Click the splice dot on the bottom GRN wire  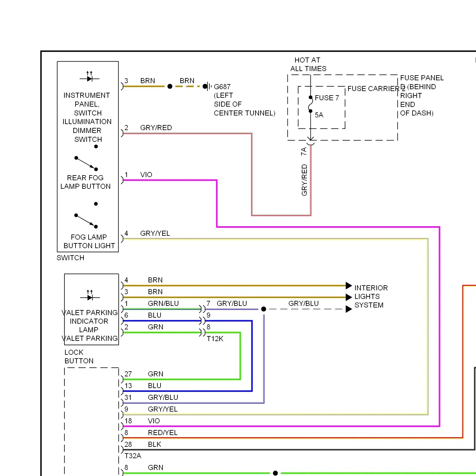point(275,473)
